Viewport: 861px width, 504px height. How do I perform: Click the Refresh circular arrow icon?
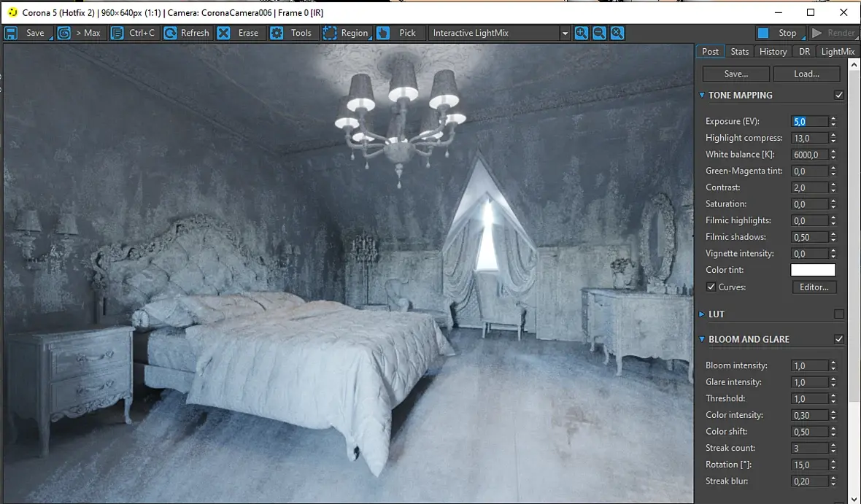170,33
